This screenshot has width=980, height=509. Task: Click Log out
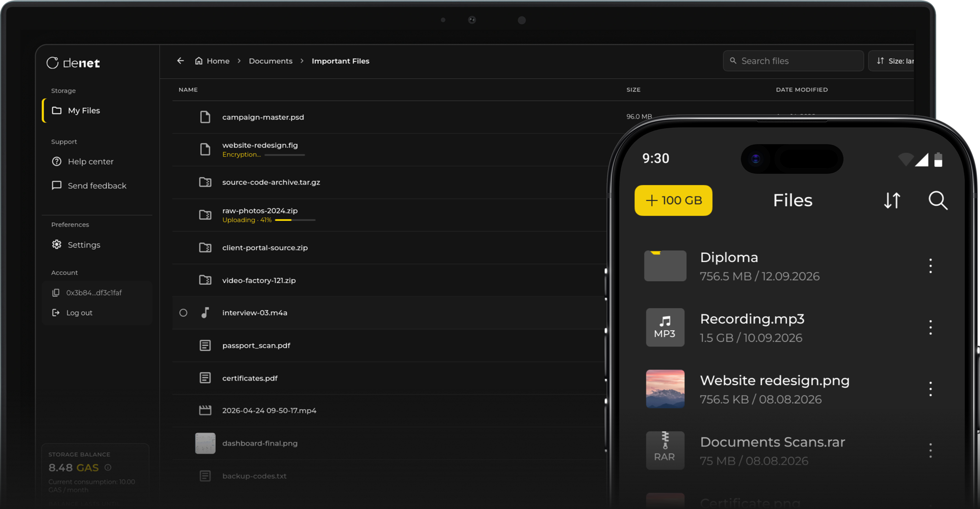(72, 313)
